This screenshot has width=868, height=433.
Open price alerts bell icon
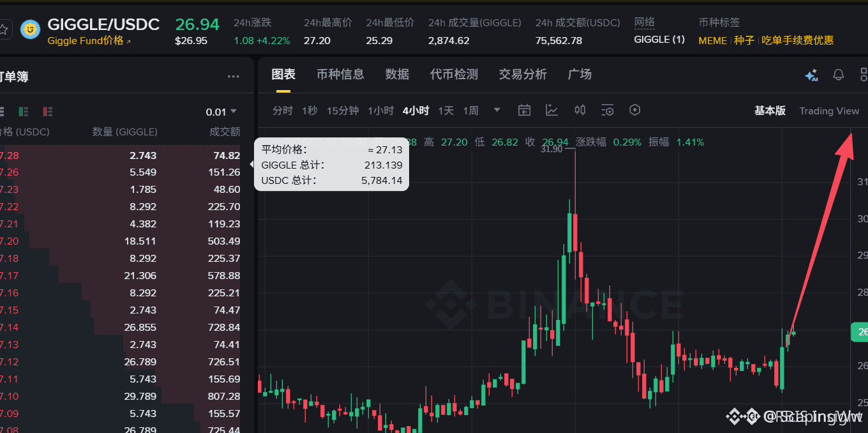(x=839, y=75)
